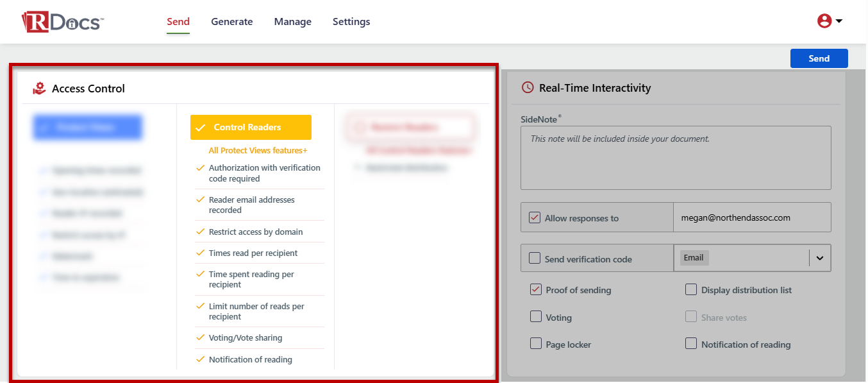Click the Access Control heading
The height and width of the screenshot is (383, 868).
[88, 89]
